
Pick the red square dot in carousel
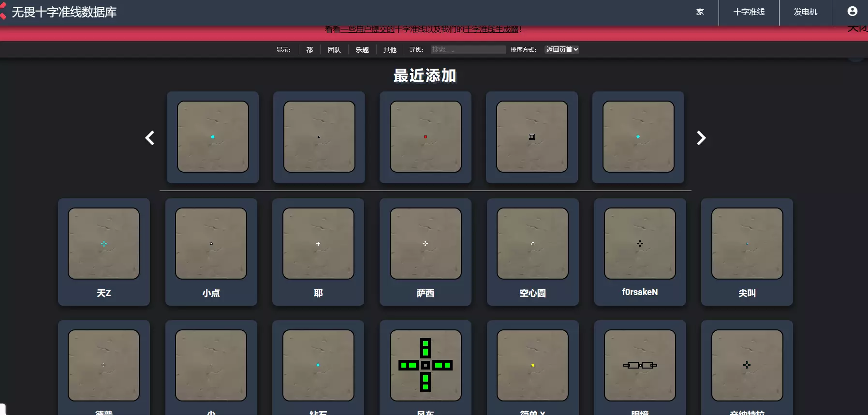tap(426, 137)
